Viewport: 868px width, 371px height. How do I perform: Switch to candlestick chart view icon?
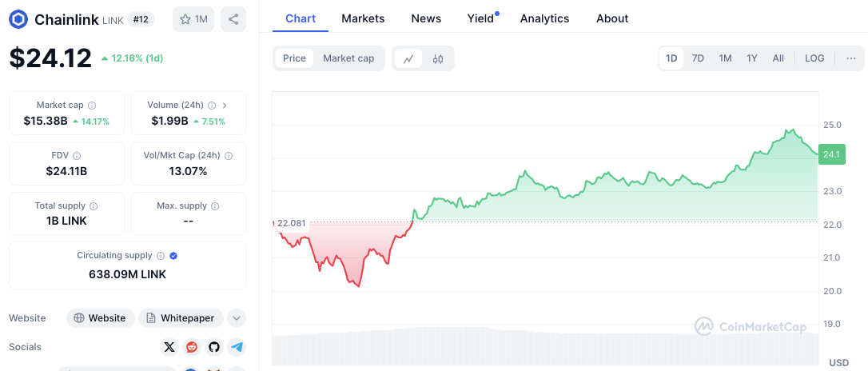pos(438,58)
